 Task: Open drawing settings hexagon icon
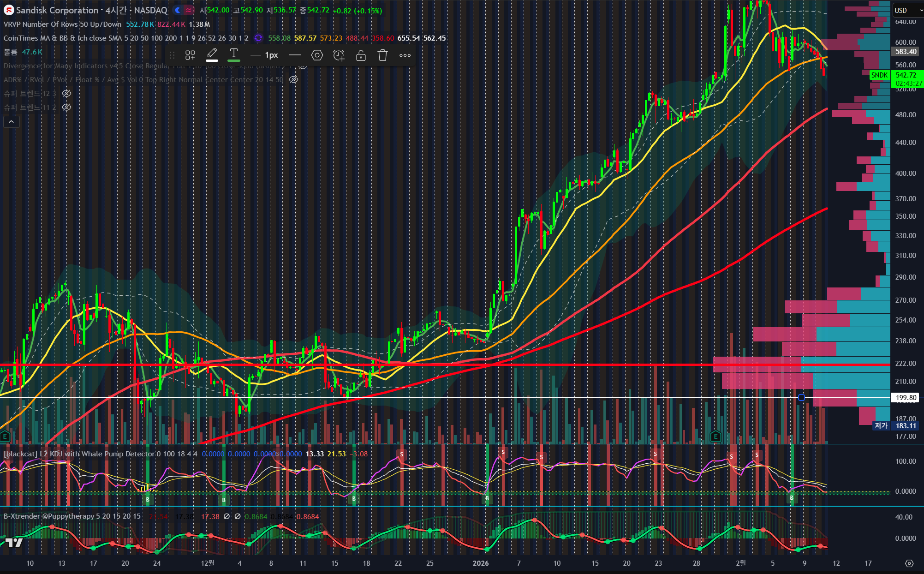click(317, 55)
